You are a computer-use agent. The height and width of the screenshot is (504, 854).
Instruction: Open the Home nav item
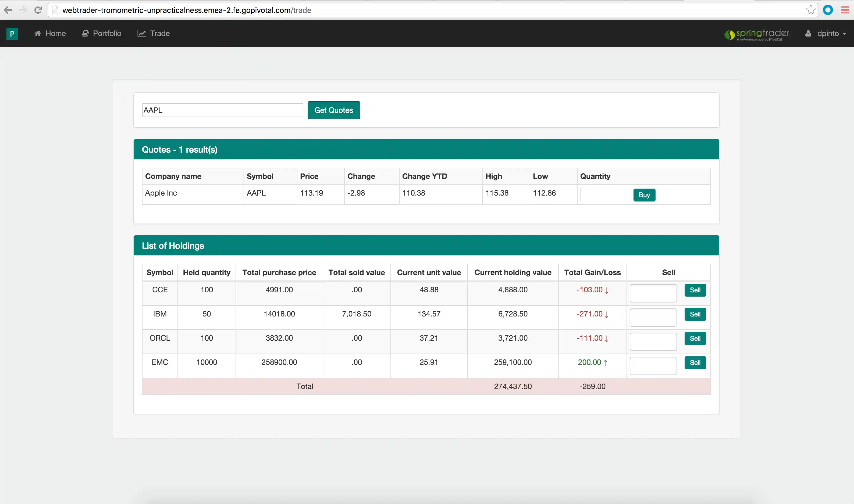point(50,34)
